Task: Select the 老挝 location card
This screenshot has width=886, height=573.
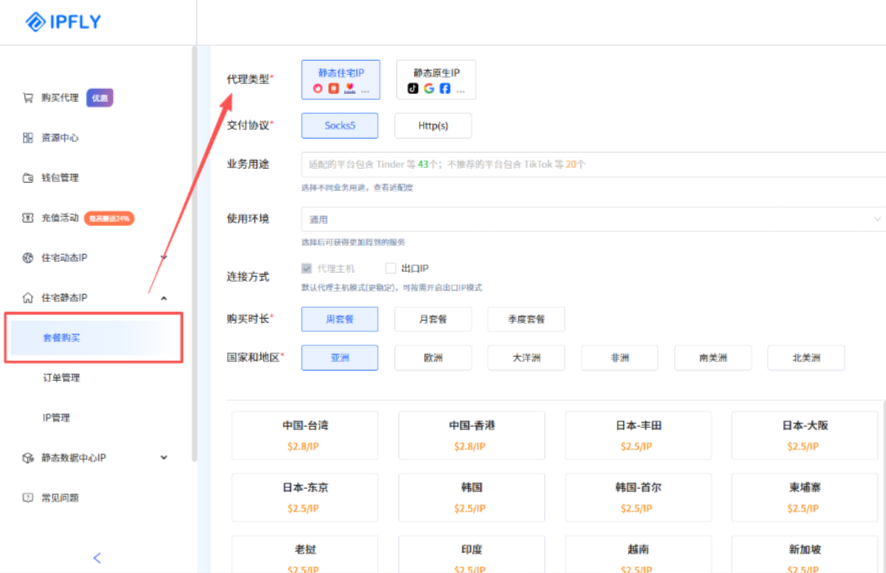Action: [305, 554]
